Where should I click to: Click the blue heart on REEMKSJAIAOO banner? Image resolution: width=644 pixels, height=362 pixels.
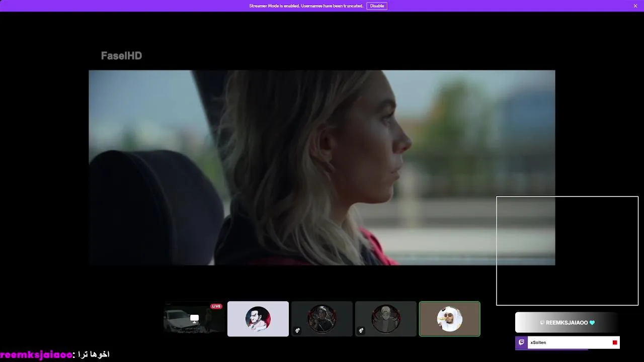coord(592,323)
